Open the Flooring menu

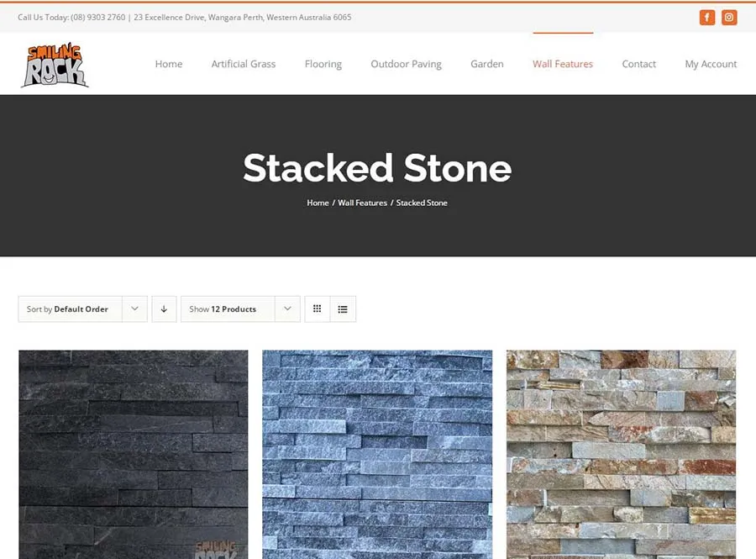pyautogui.click(x=323, y=64)
